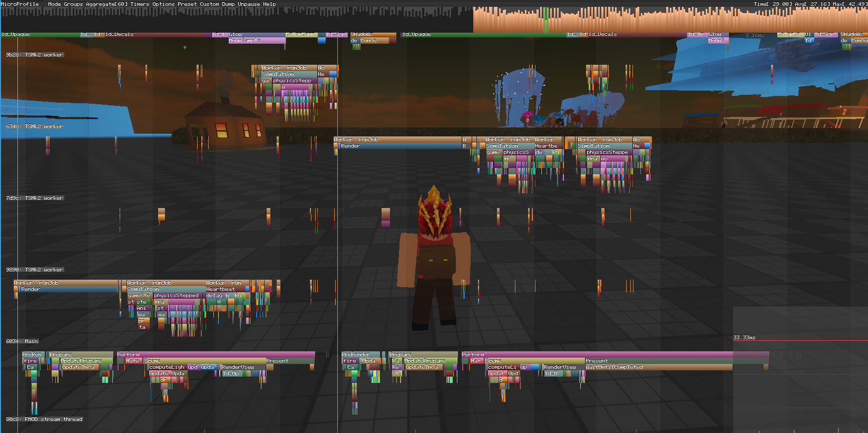The width and height of the screenshot is (868, 433).
Task: Open the Help menu
Action: click(269, 4)
